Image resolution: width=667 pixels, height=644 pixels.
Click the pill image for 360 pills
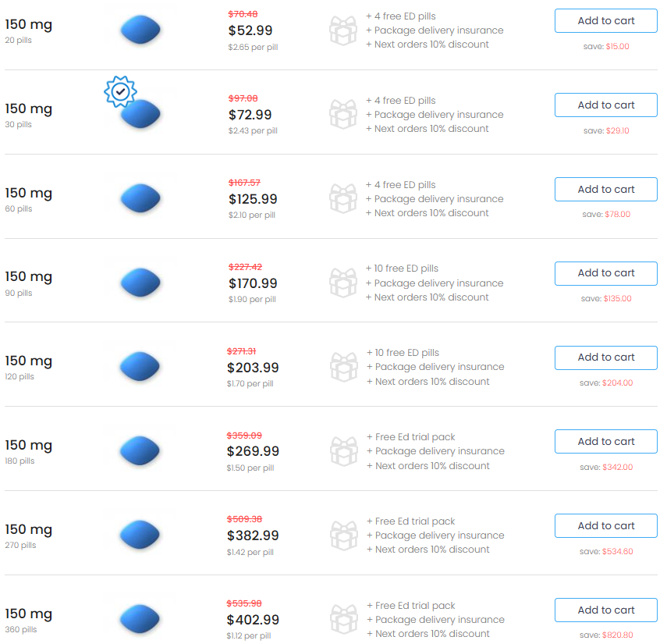140,619
